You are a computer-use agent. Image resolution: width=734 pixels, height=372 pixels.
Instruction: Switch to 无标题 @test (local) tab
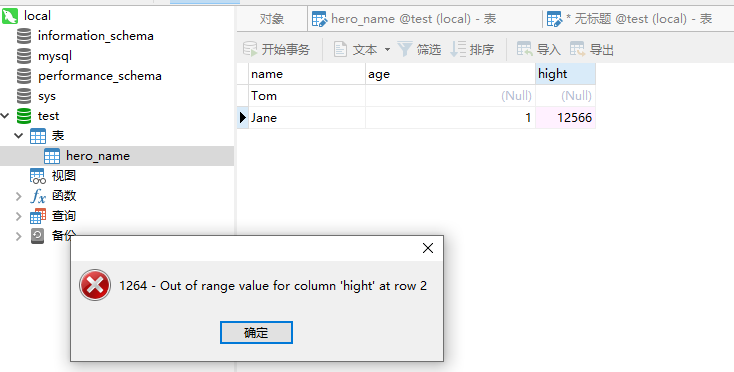click(639, 19)
